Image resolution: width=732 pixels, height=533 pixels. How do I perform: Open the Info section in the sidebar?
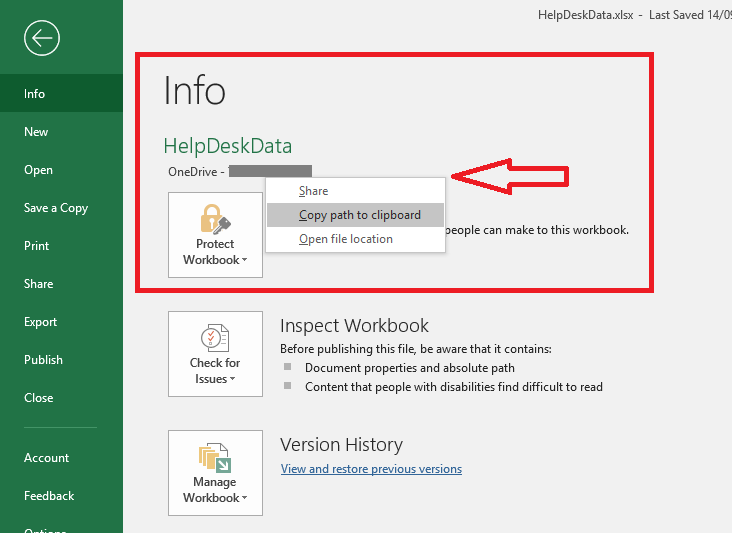(61, 93)
